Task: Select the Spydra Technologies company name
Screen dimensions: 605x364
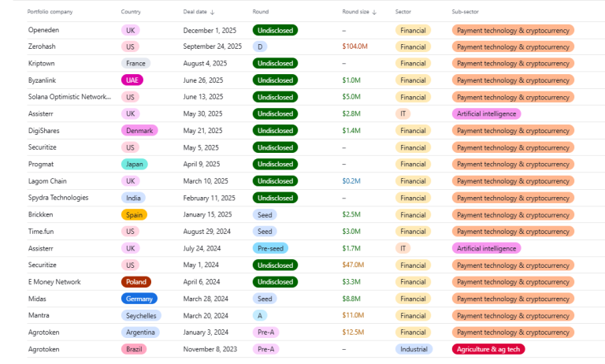Action: (58, 198)
